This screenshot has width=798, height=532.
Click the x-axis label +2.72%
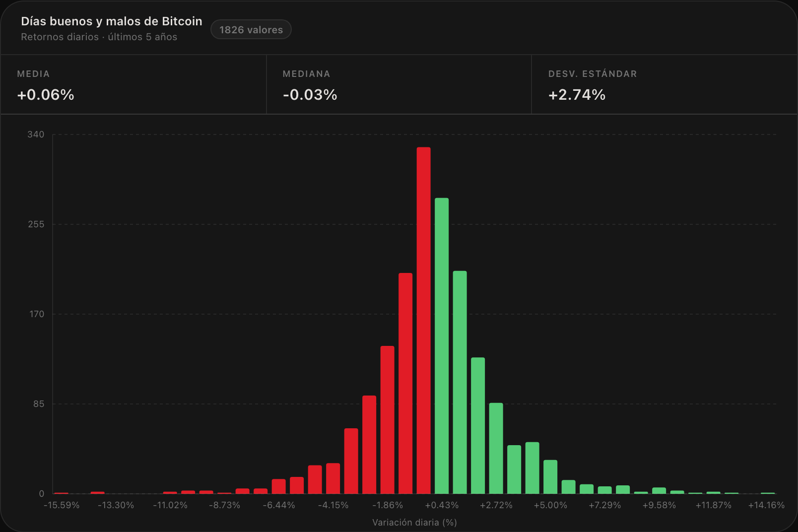coord(496,505)
